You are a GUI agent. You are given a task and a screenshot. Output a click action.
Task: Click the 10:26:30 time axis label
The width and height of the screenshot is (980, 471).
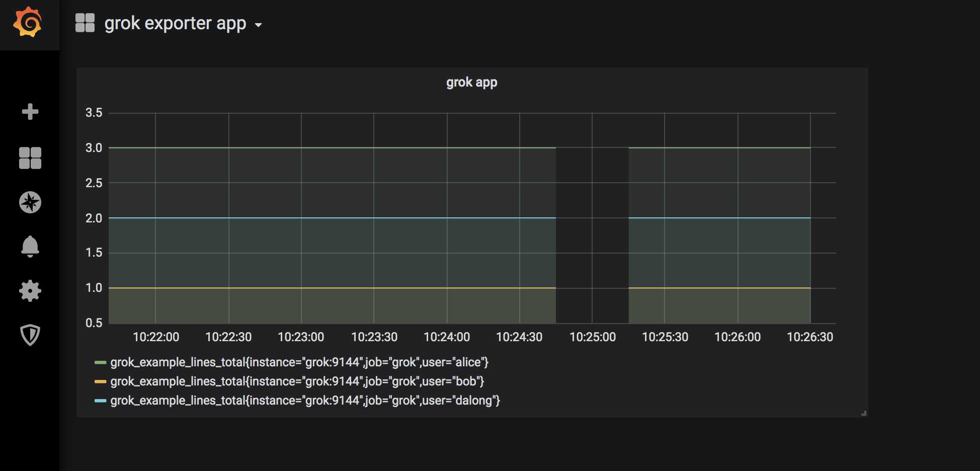point(810,337)
